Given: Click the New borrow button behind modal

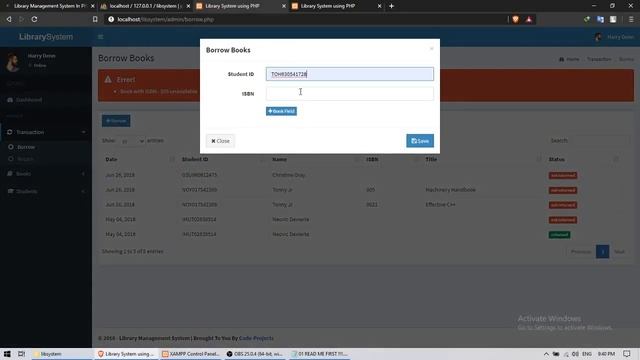Looking at the screenshot, I should [x=116, y=121].
